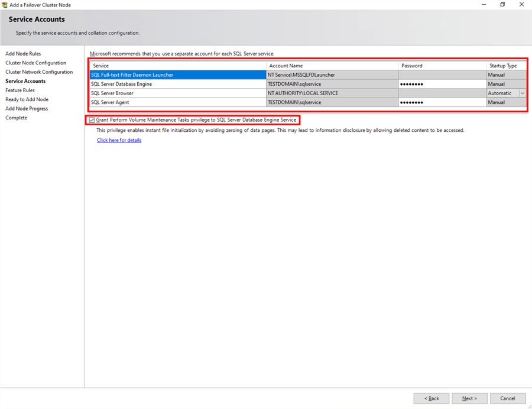532x409 pixels.
Task: Select the SQL Full-text Filter Daemon Launcher row
Action: (x=178, y=75)
